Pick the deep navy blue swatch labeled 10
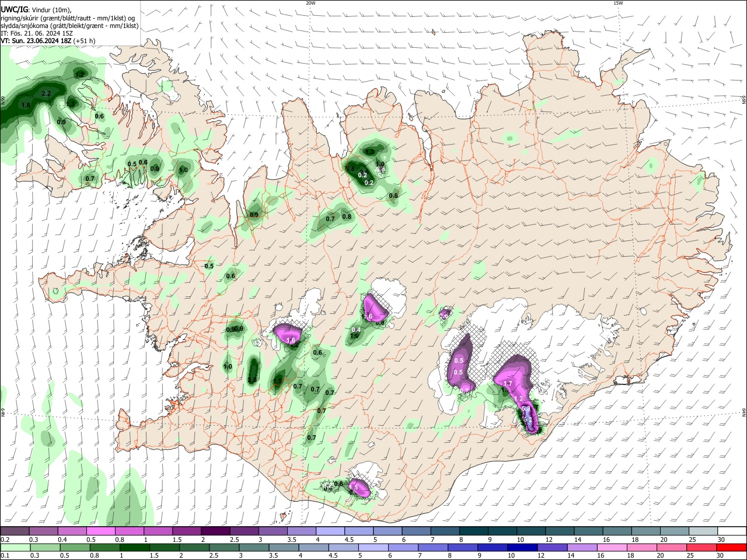 click(522, 547)
